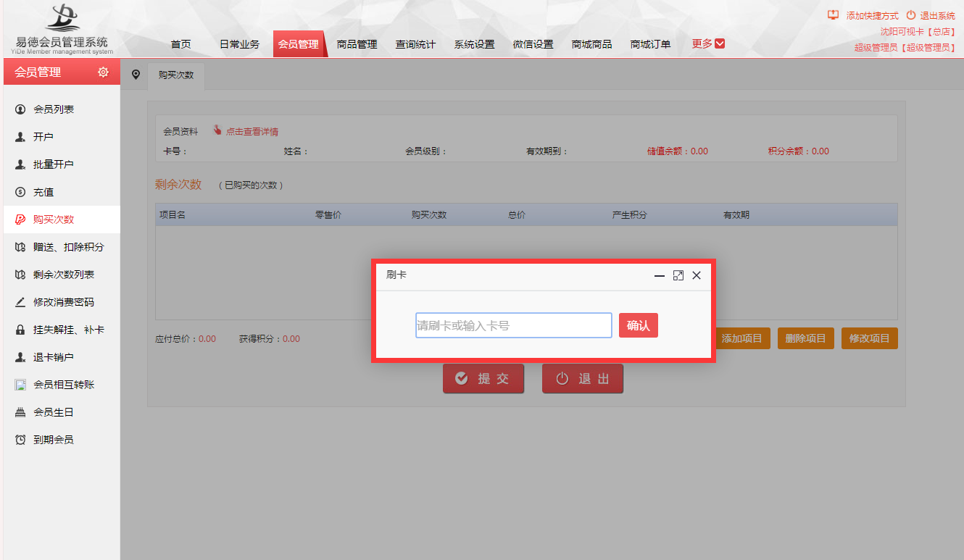Click the map icon beside 赠送、扣除积分

click(20, 247)
